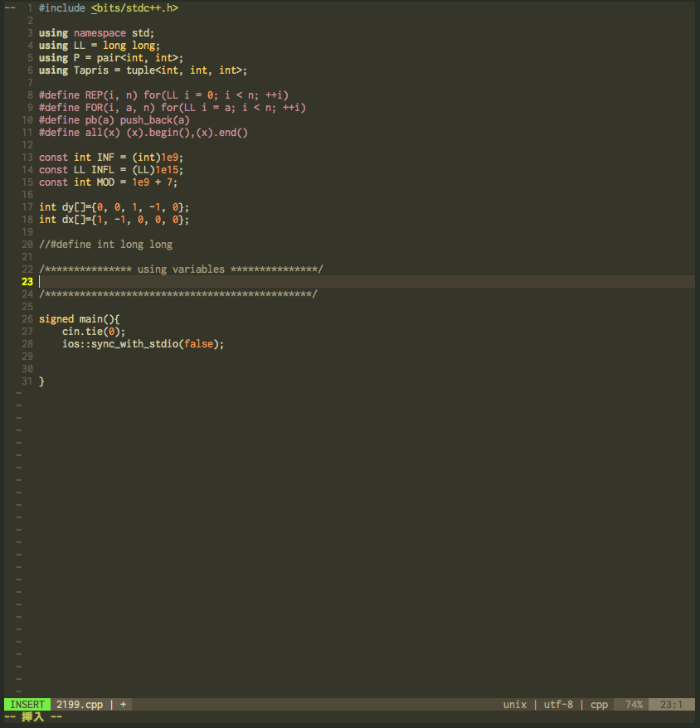This screenshot has width=700, height=728.
Task: Click 'using namespace std;' line
Action: coord(96,33)
